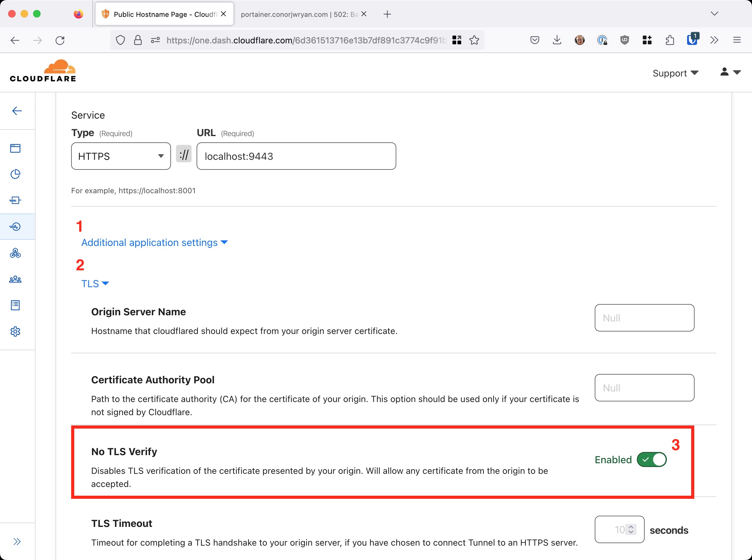Screen dimensions: 752x560
Task: Click the Cloudflare account profile icon
Action: pos(724,72)
